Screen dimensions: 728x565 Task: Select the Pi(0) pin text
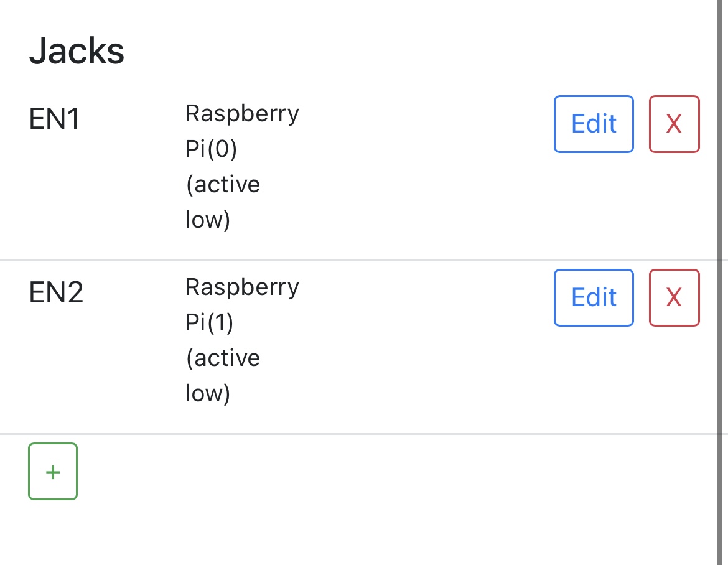211,149
